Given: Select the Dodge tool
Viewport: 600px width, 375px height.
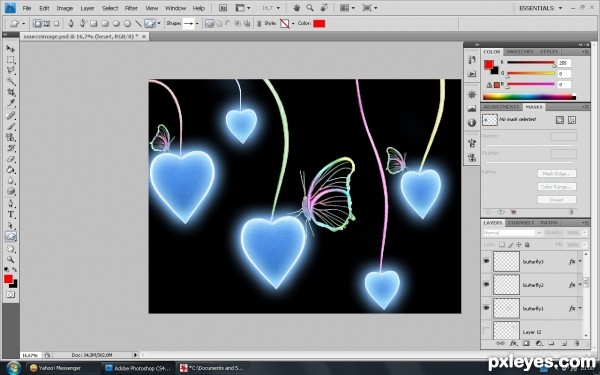Looking at the screenshot, I should pyautogui.click(x=10, y=191).
